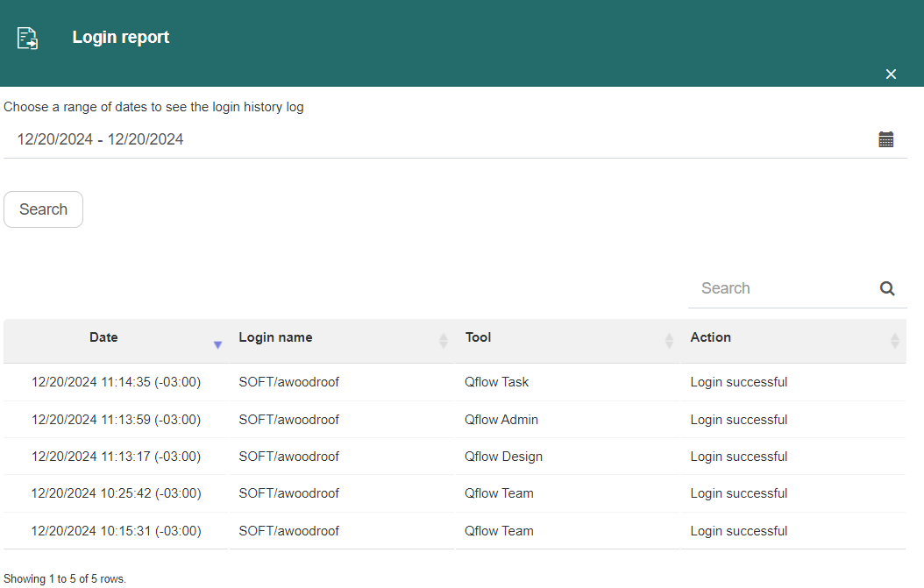The width and height of the screenshot is (924, 588).
Task: Click the date range field 12/20/2024 - 12/20/2024
Action: tap(455, 139)
